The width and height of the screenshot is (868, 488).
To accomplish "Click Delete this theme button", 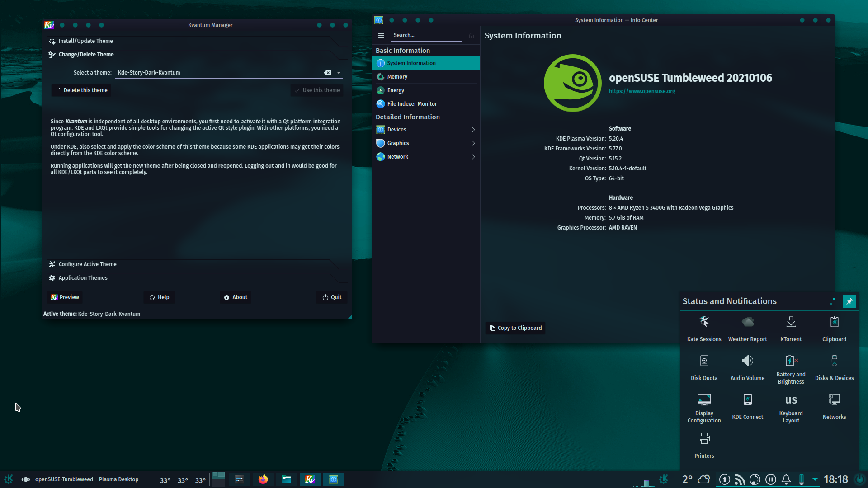I will pyautogui.click(x=81, y=90).
